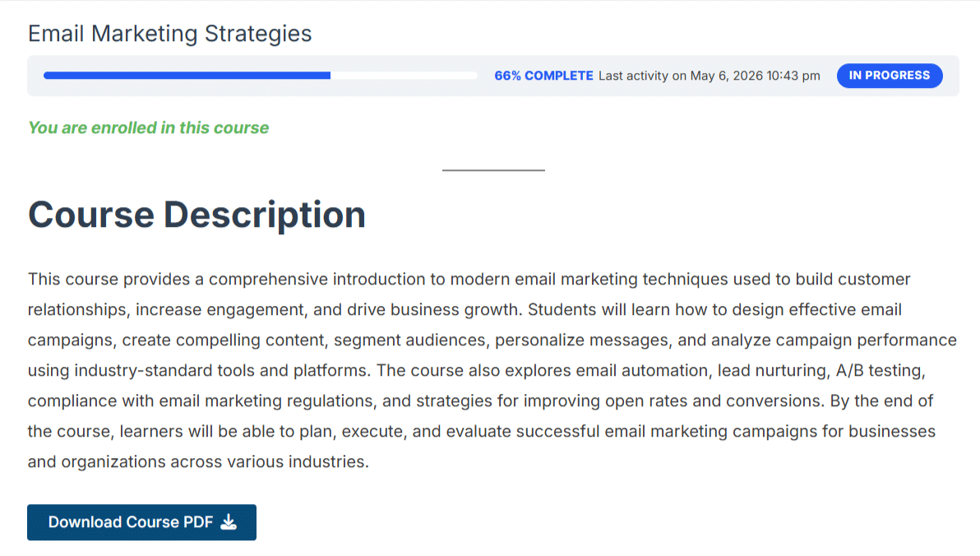Click the IN PROGRESS status badge
Screen dimensions: 980x556
pos(890,76)
